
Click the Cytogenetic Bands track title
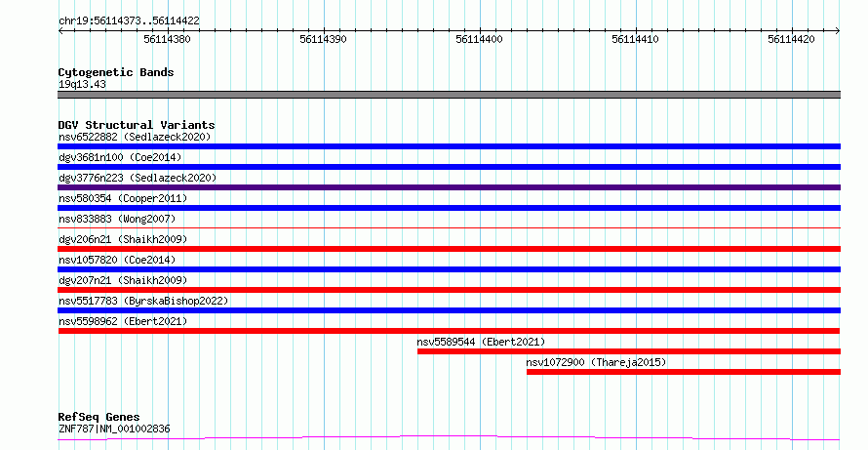pos(116,72)
